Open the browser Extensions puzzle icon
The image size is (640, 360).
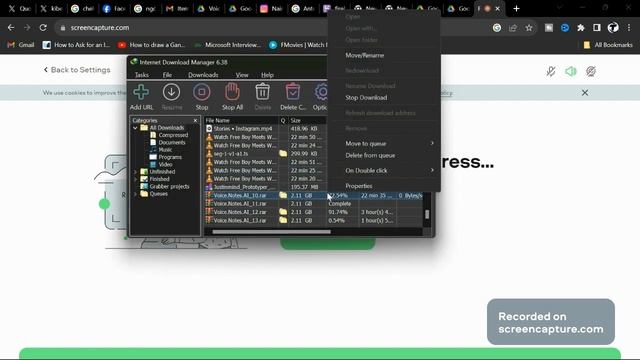click(x=580, y=28)
